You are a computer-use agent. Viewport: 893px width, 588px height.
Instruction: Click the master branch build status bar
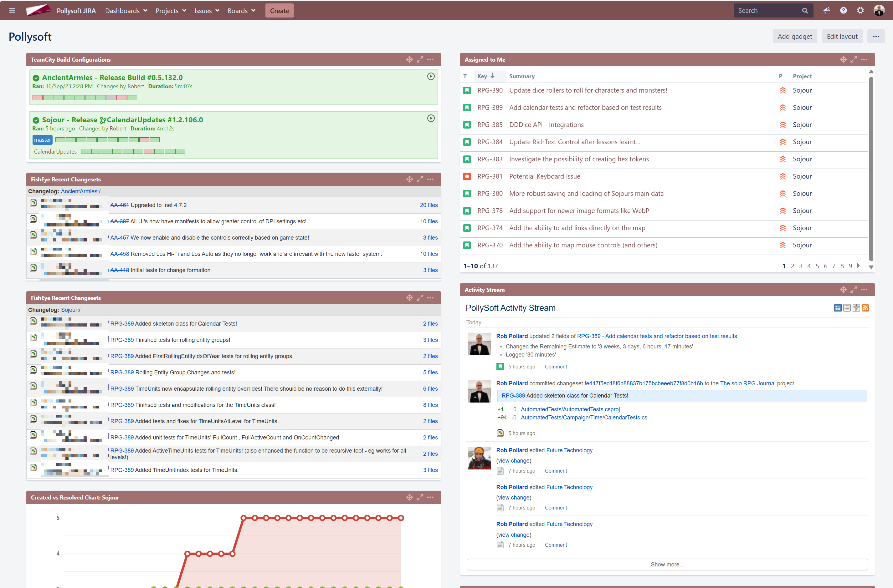(107, 140)
